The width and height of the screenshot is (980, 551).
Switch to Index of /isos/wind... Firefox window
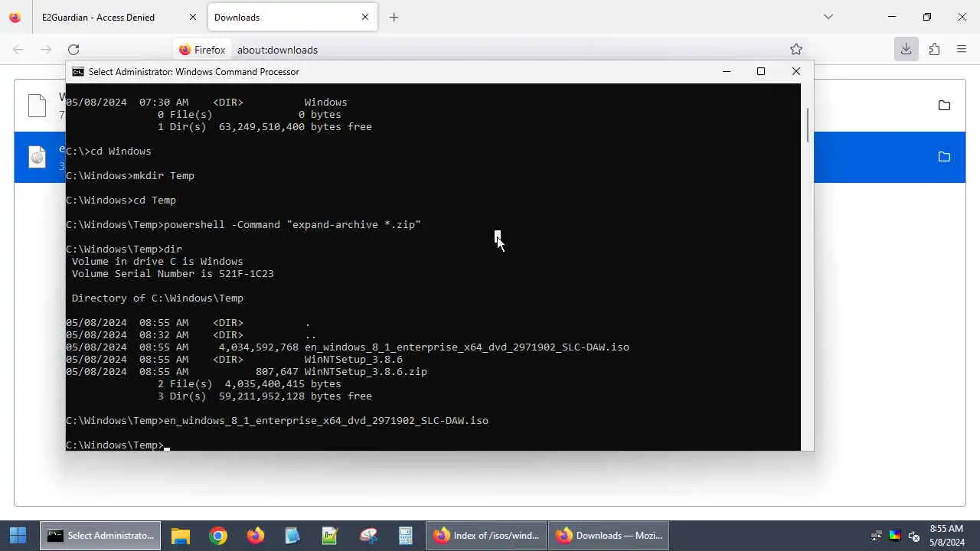(x=487, y=536)
